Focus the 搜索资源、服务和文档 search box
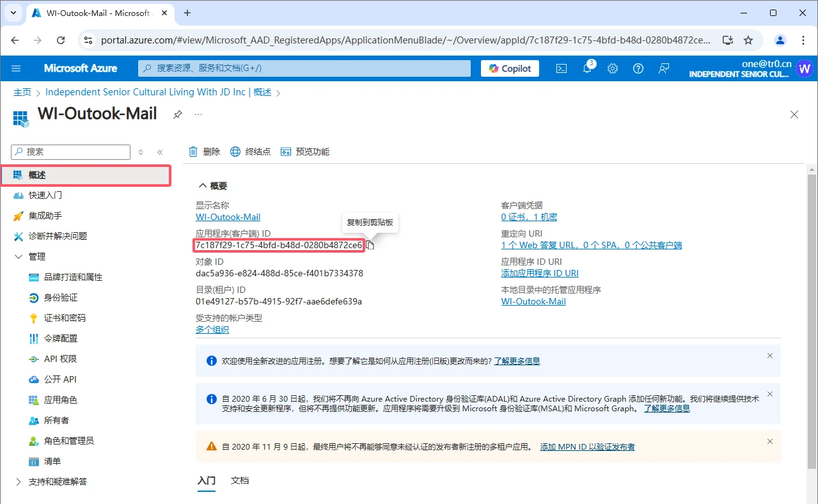 [304, 68]
